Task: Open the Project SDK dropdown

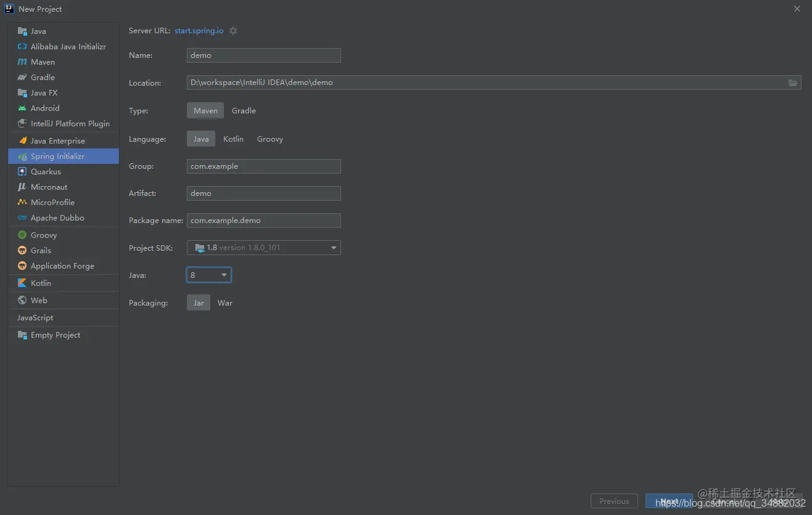Action: 264,248
